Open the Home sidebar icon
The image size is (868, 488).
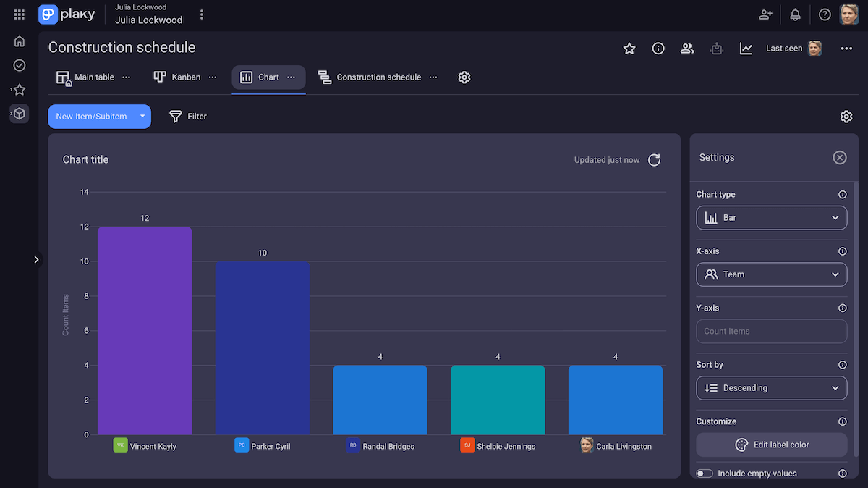[x=19, y=41]
